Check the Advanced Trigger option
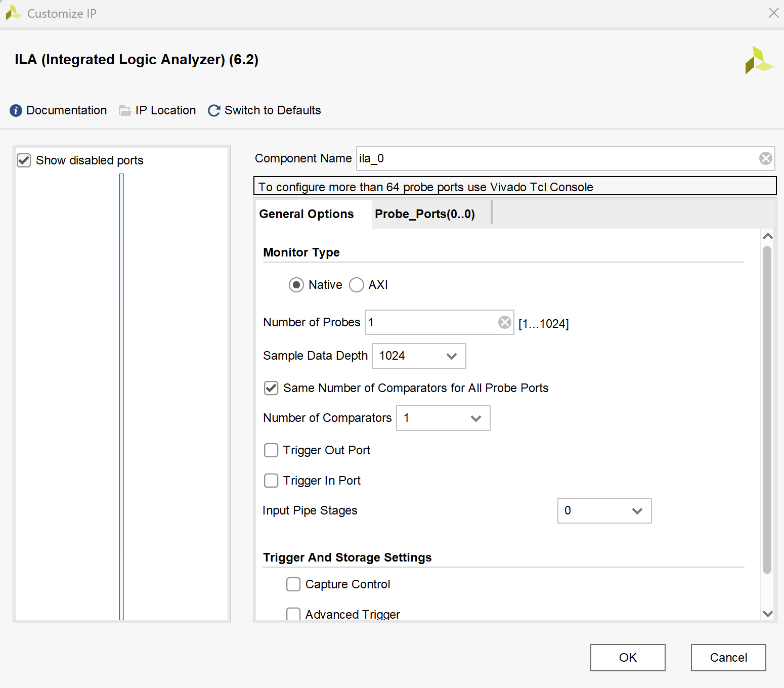This screenshot has height=688, width=784. pos(293,614)
